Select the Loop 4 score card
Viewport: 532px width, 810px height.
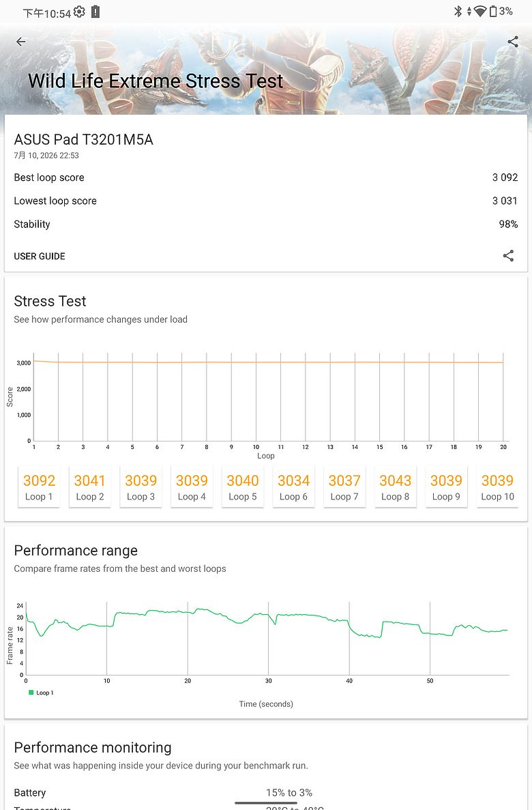[x=192, y=487]
